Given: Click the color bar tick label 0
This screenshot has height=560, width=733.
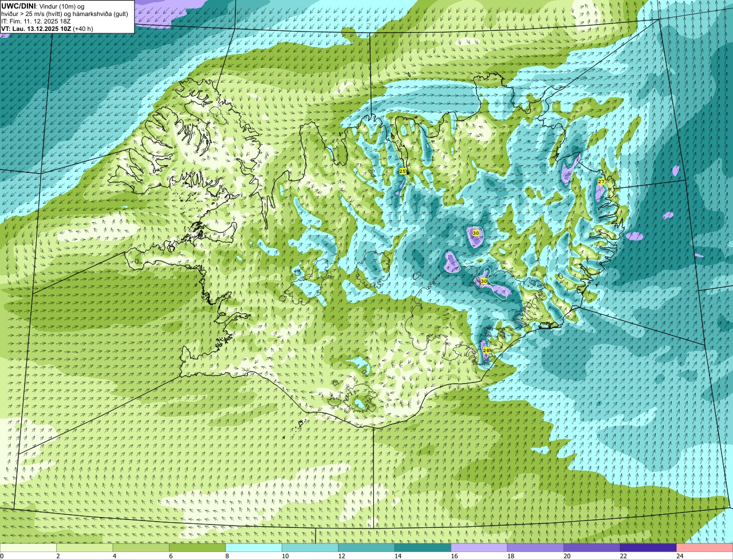Looking at the screenshot, I should click(x=2, y=556).
